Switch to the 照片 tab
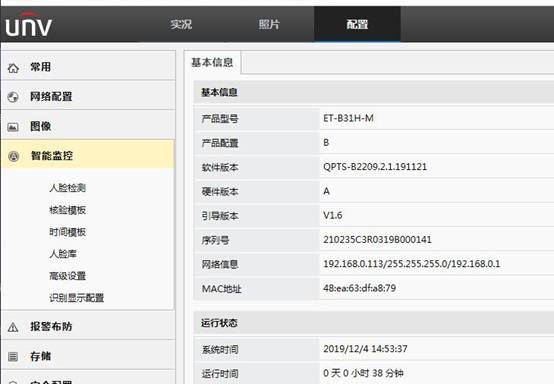 [x=269, y=24]
